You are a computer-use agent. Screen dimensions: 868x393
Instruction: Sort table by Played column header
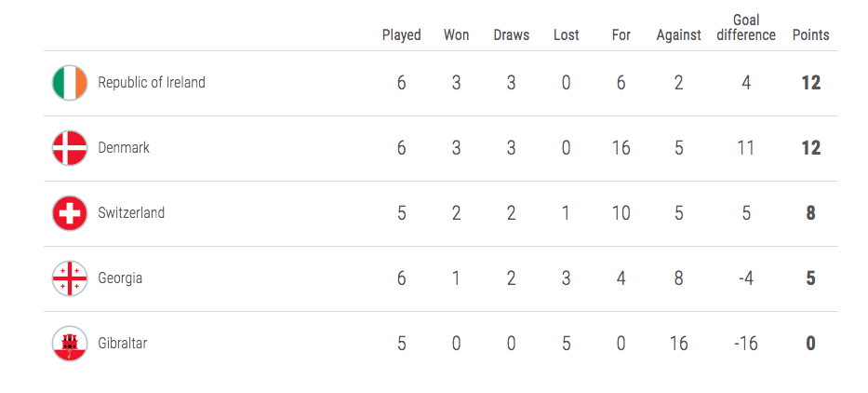[402, 35]
